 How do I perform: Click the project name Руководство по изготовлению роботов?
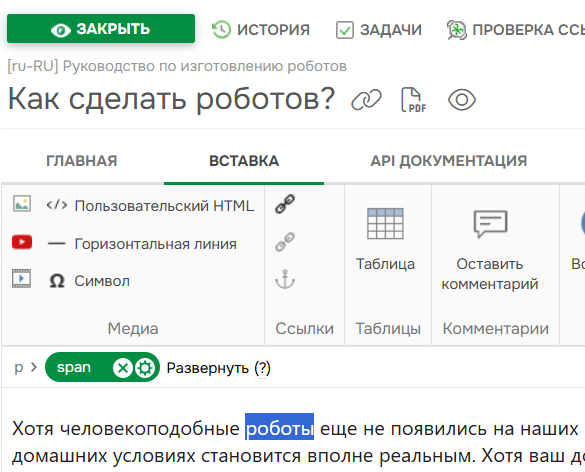[x=204, y=66]
